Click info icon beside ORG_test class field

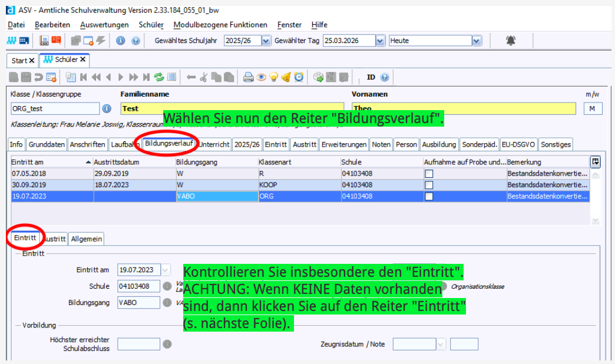point(107,108)
